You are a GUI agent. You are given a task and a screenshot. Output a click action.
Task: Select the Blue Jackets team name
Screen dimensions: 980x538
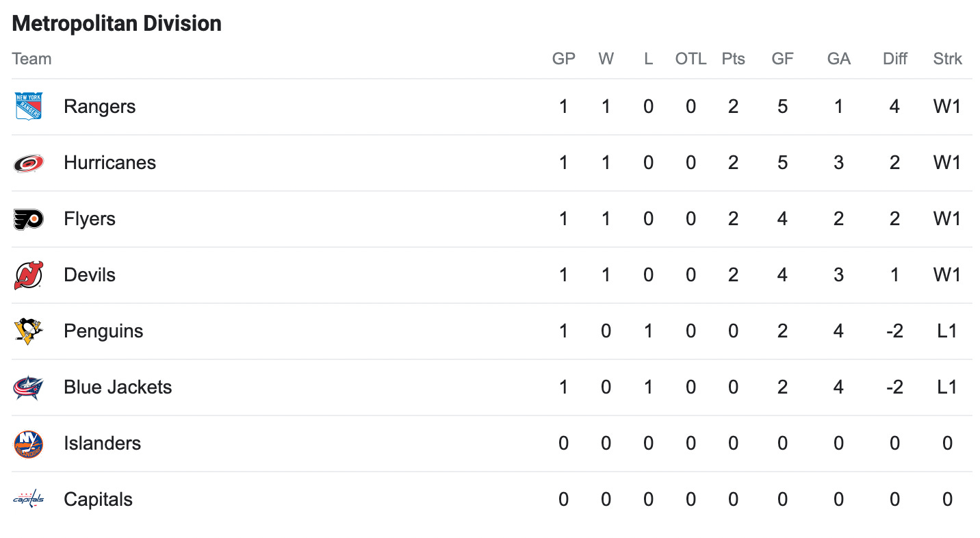coord(118,387)
